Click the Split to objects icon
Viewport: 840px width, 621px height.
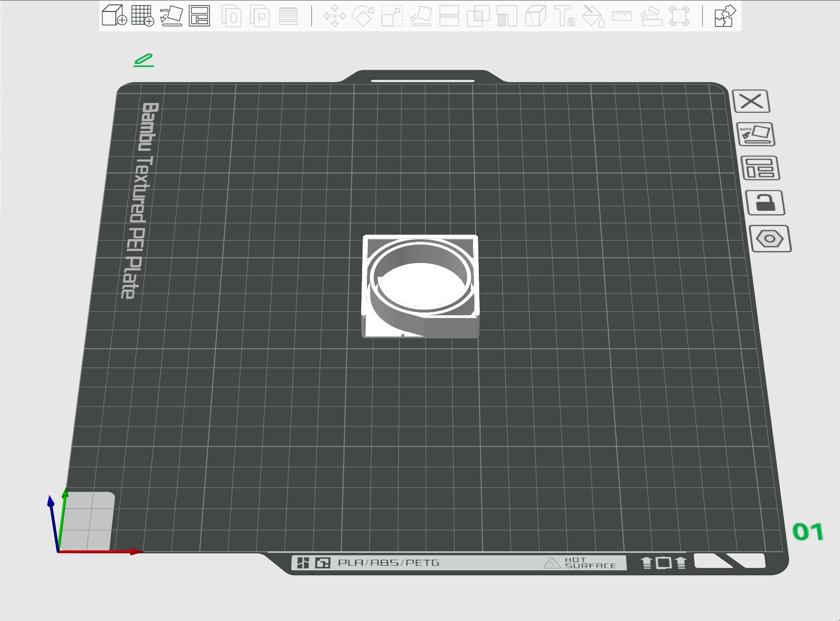(x=231, y=16)
